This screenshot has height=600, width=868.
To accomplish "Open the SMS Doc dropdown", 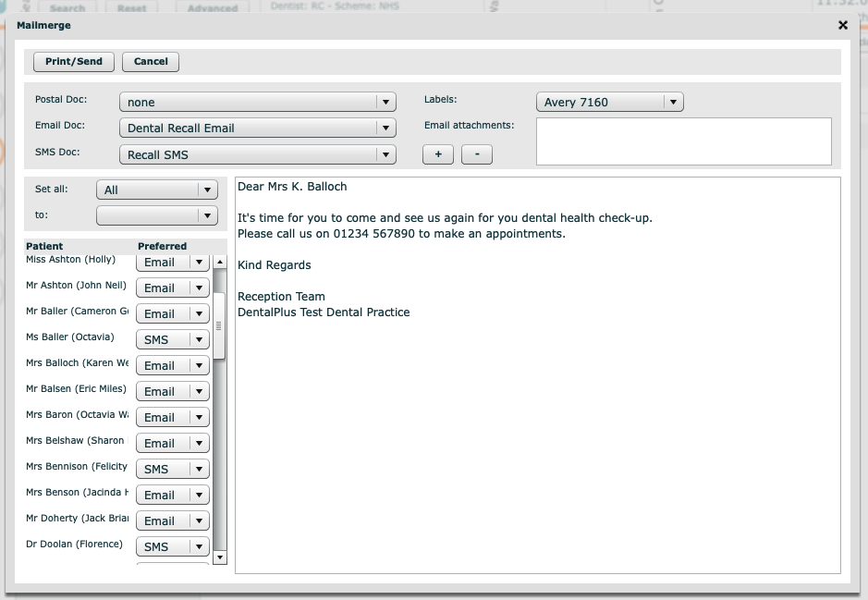I will [257, 154].
